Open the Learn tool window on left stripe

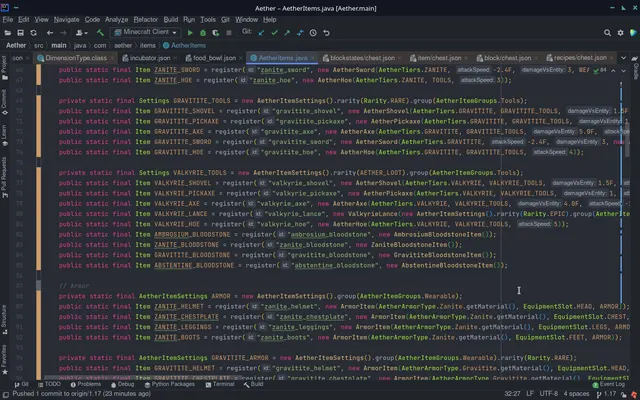coord(4,135)
